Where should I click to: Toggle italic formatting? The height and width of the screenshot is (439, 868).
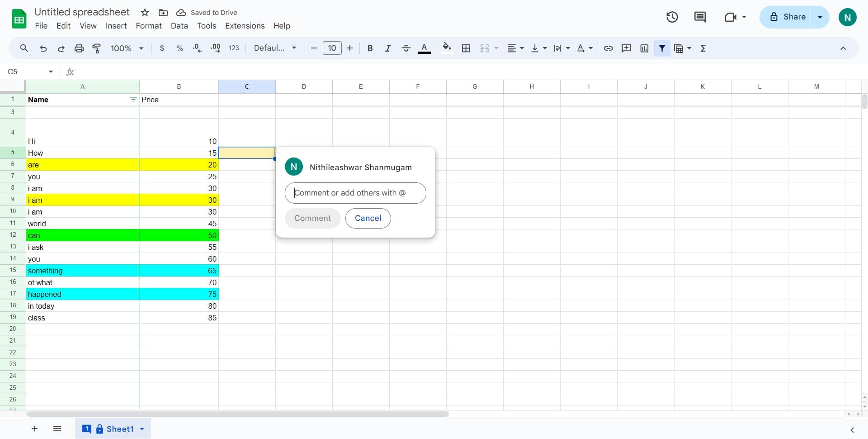click(387, 48)
